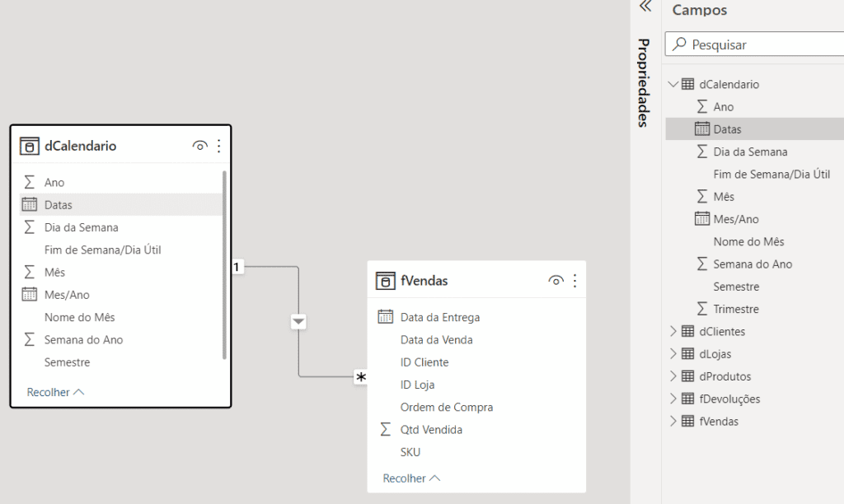Click Recolher link on dCalendario card

55,392
